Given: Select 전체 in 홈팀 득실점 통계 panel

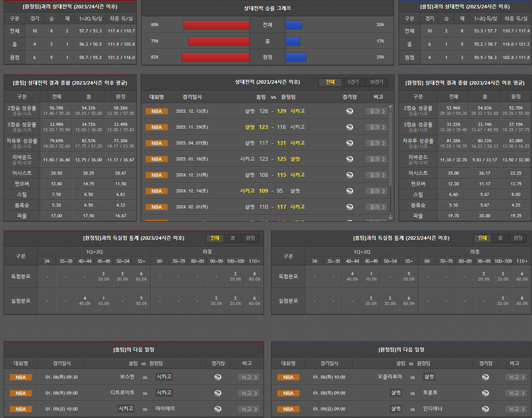Looking at the screenshot, I should pos(482,238).
